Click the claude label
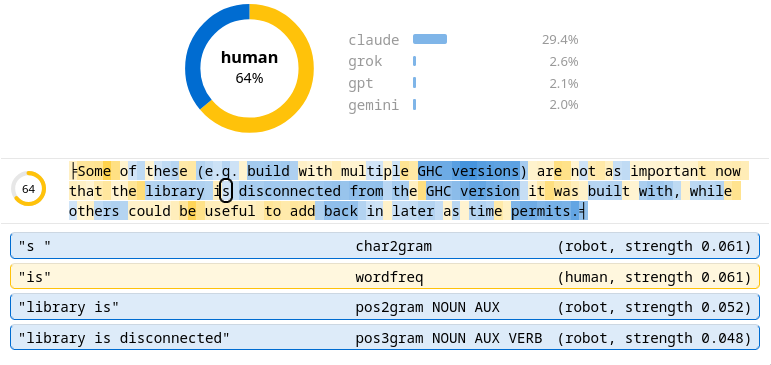 pos(374,40)
